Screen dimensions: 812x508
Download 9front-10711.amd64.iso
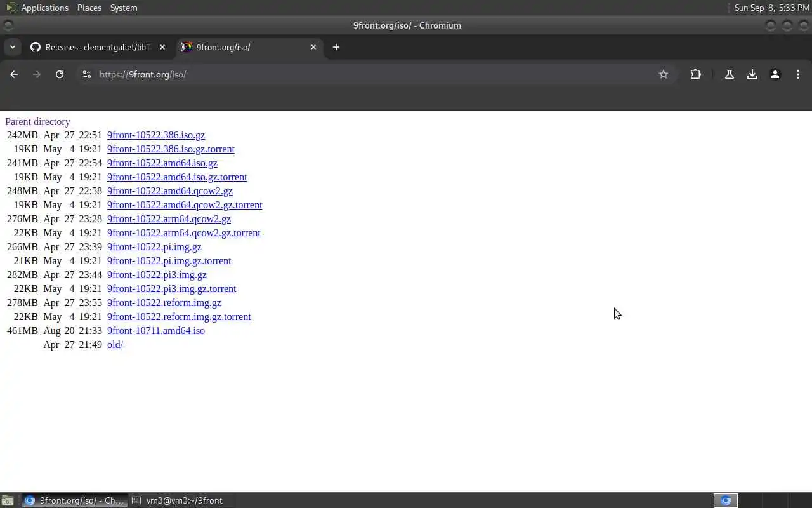(x=156, y=331)
